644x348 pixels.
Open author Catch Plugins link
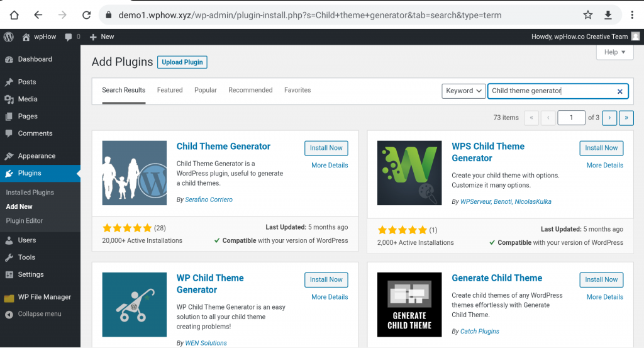(479, 331)
